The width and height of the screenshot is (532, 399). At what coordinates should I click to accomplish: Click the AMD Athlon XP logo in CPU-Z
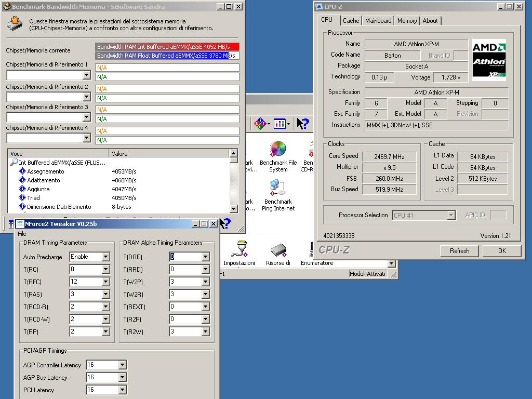click(489, 60)
